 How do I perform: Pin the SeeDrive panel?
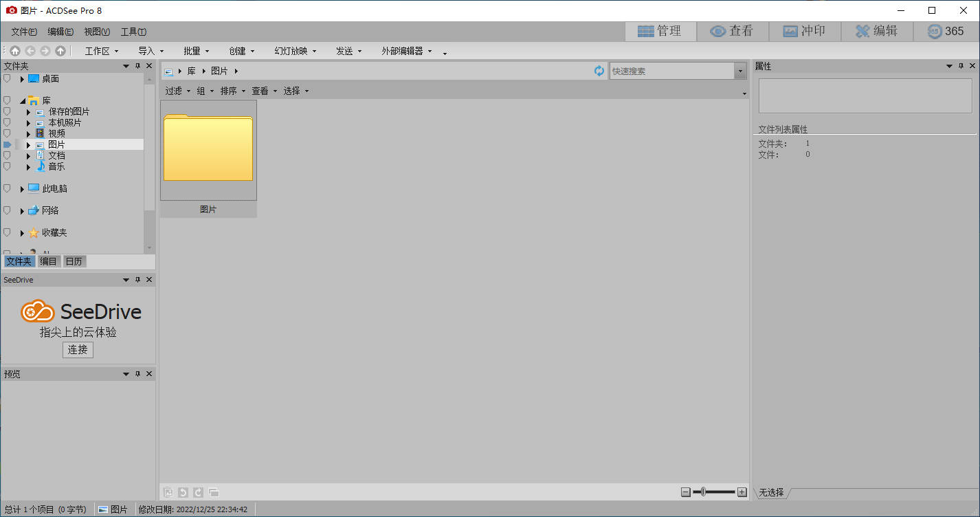click(137, 280)
